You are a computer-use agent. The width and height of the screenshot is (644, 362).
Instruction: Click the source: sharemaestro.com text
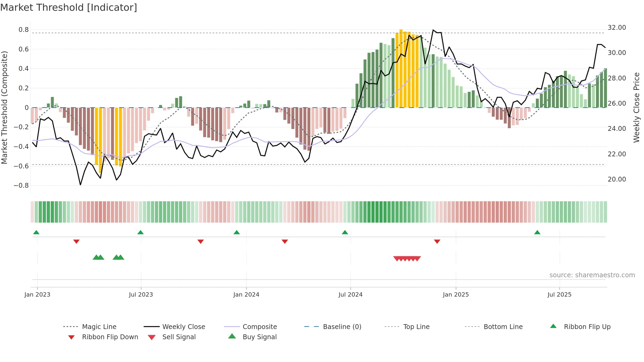click(592, 275)
